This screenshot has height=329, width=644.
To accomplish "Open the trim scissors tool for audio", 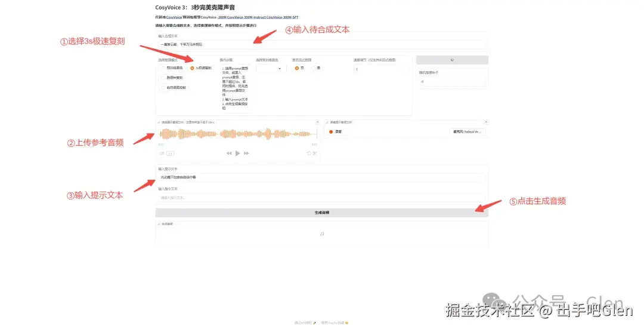I will coord(315,153).
